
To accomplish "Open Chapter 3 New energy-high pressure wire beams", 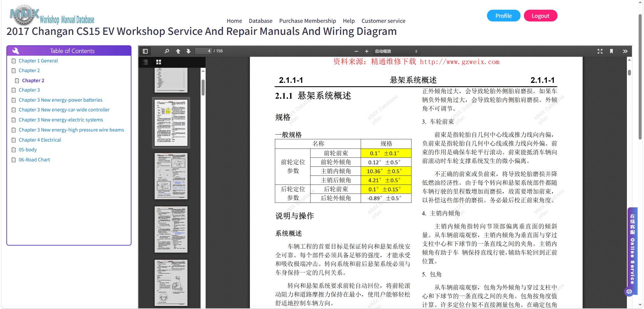I will [71, 130].
